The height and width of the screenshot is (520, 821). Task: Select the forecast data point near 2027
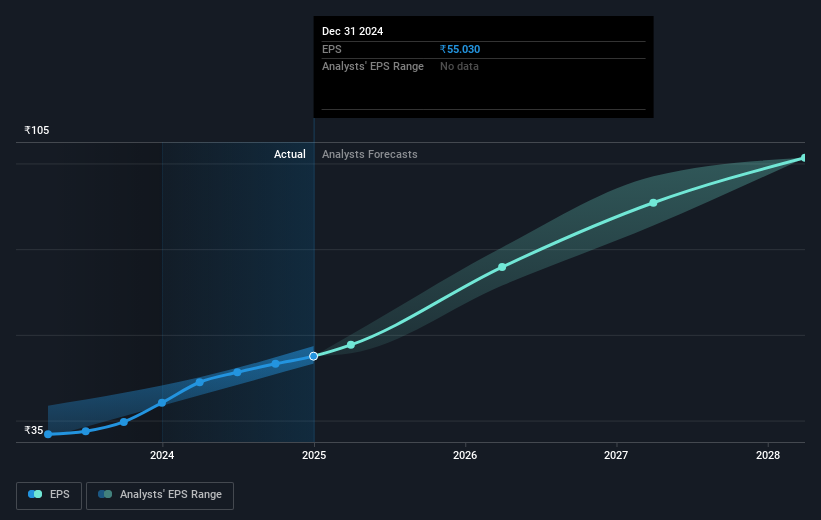tap(653, 203)
